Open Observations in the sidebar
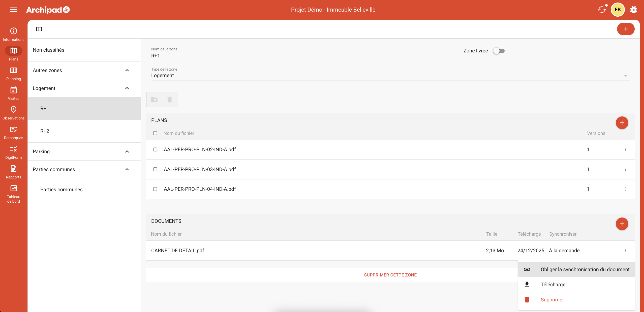This screenshot has height=312, width=644. tap(14, 113)
